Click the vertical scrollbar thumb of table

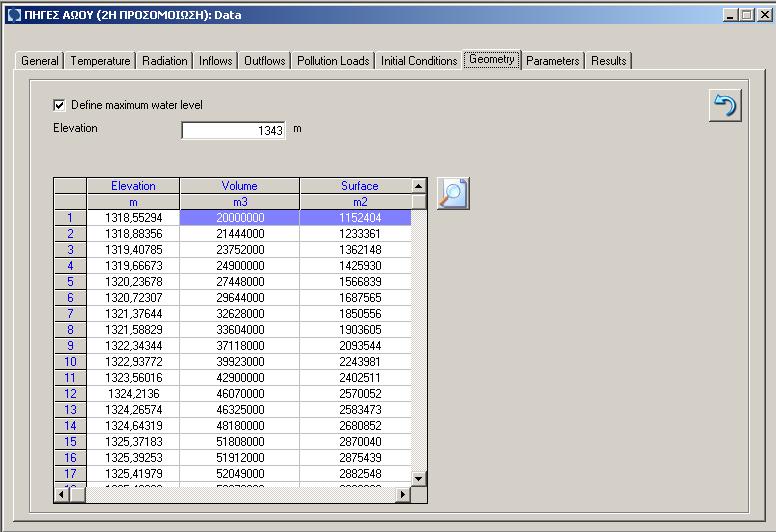[419, 201]
